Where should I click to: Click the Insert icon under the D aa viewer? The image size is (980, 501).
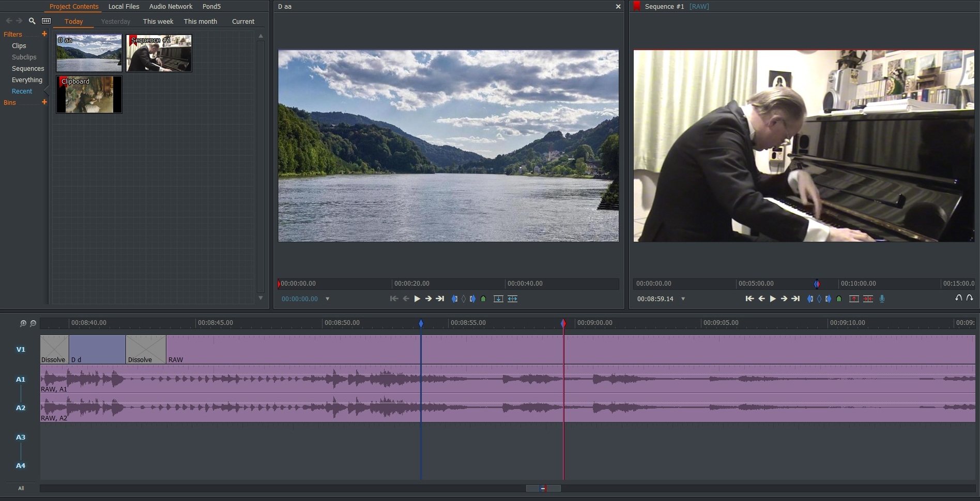tap(498, 299)
